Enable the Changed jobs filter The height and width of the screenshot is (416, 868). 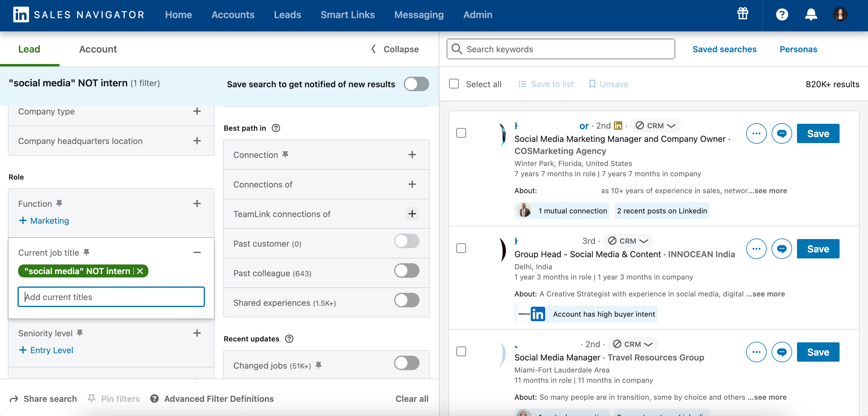coord(406,363)
